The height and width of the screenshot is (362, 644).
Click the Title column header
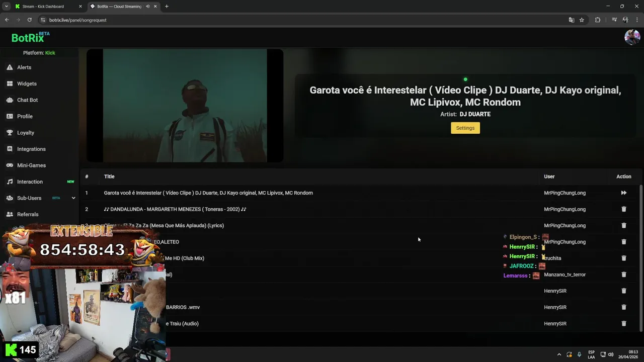[109, 176]
